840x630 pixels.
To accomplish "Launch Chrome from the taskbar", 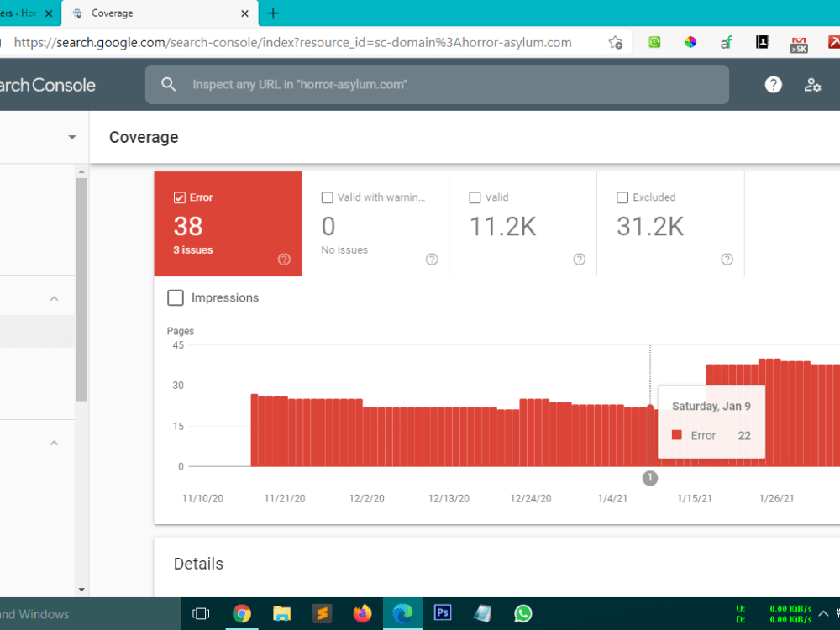I will click(x=242, y=613).
